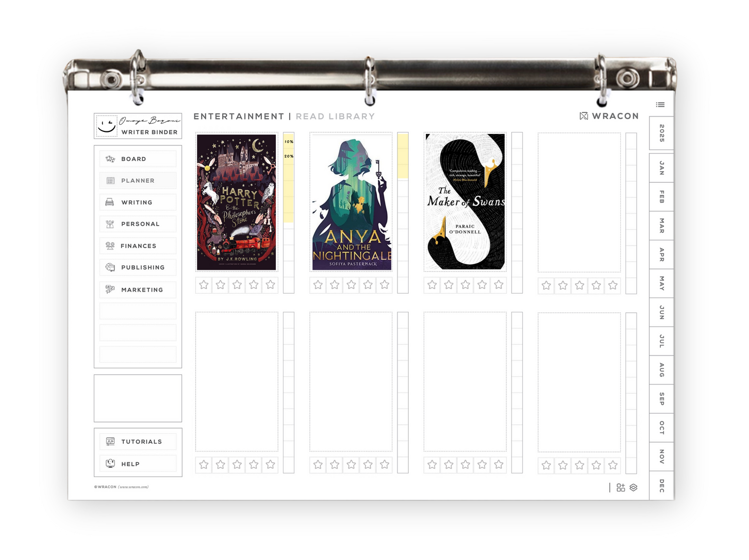Toggle first star under Harry Potter

[204, 285]
